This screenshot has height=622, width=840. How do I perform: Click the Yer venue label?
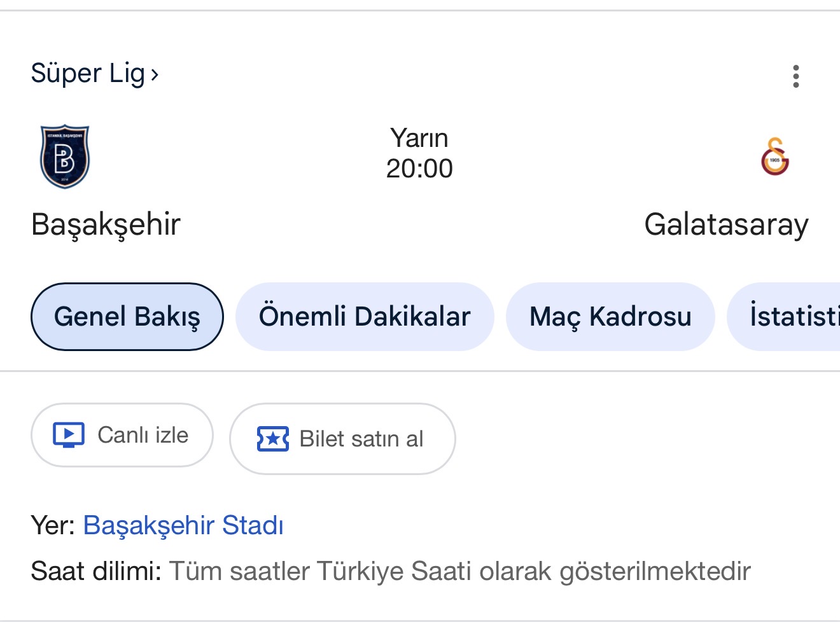click(53, 525)
